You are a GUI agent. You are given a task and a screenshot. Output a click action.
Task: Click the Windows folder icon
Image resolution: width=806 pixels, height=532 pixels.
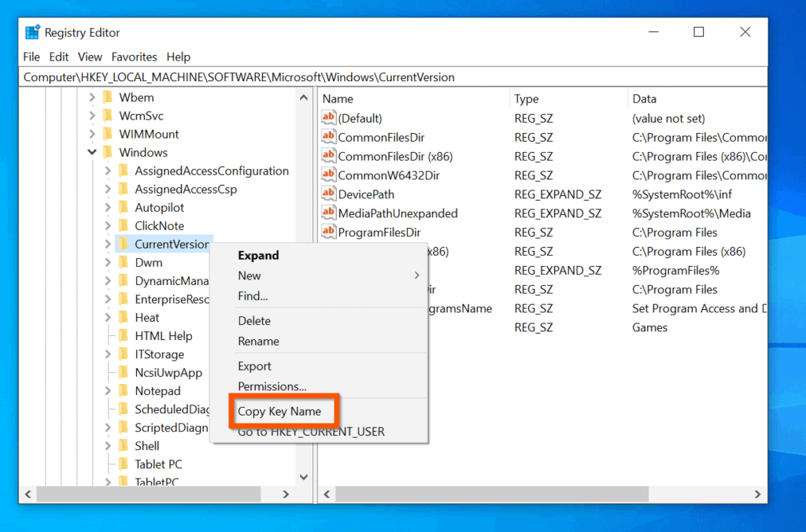(108, 152)
